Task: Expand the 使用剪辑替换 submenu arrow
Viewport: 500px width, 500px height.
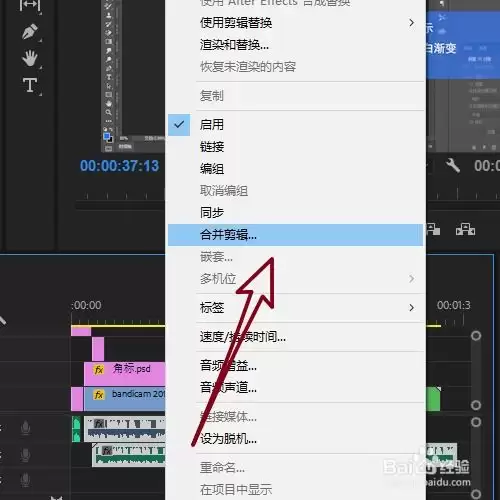Action: pos(412,23)
